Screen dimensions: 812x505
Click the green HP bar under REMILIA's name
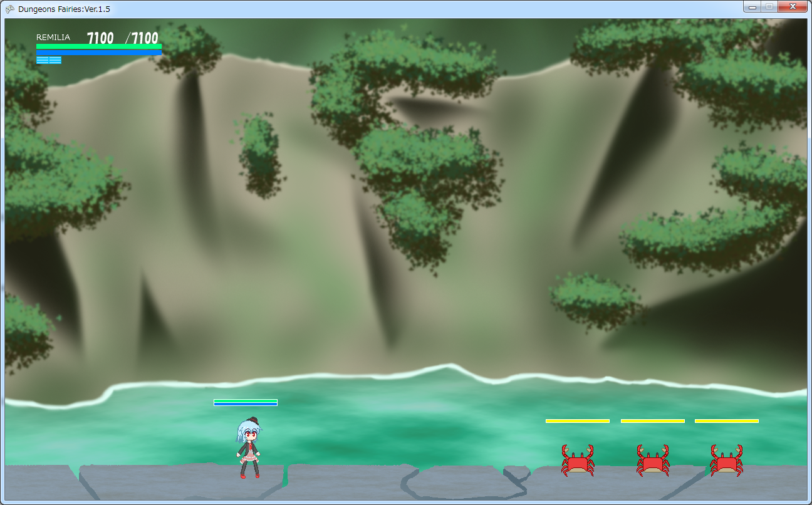99,46
